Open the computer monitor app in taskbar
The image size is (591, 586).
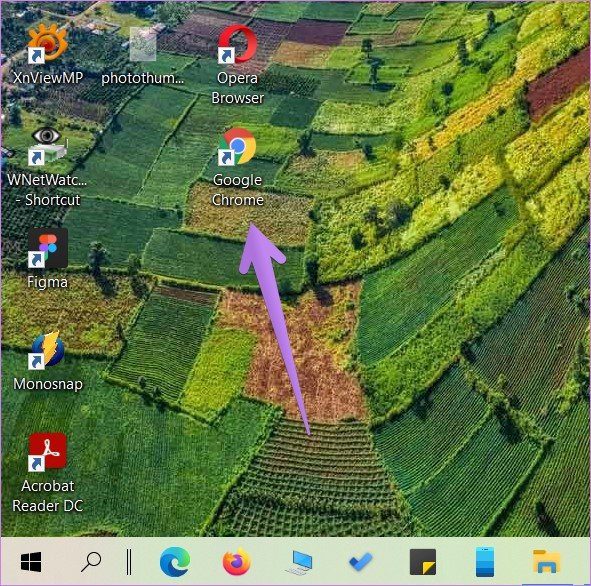[x=300, y=563]
